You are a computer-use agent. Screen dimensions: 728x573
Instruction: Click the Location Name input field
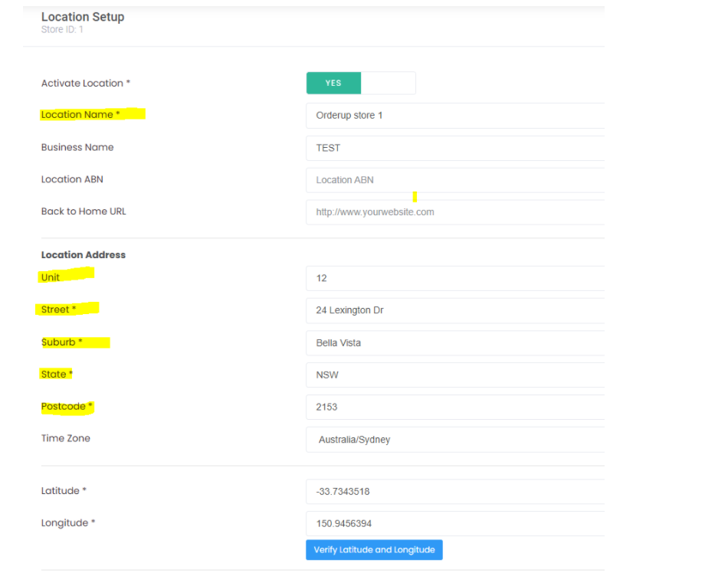tap(454, 116)
